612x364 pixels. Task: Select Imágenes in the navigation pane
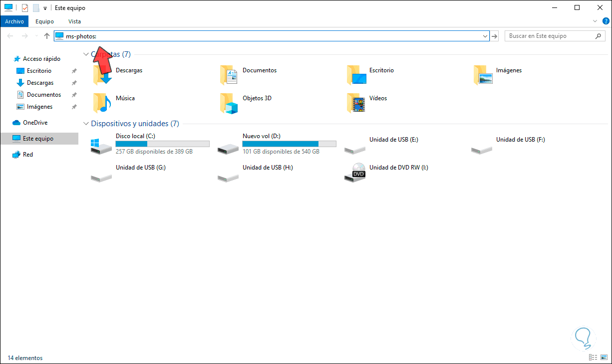39,107
